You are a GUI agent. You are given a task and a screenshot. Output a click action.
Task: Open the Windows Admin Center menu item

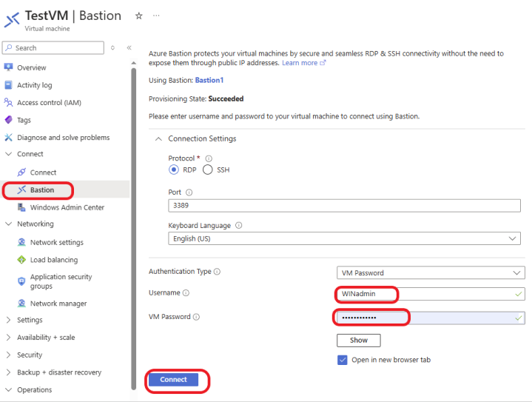[67, 207]
